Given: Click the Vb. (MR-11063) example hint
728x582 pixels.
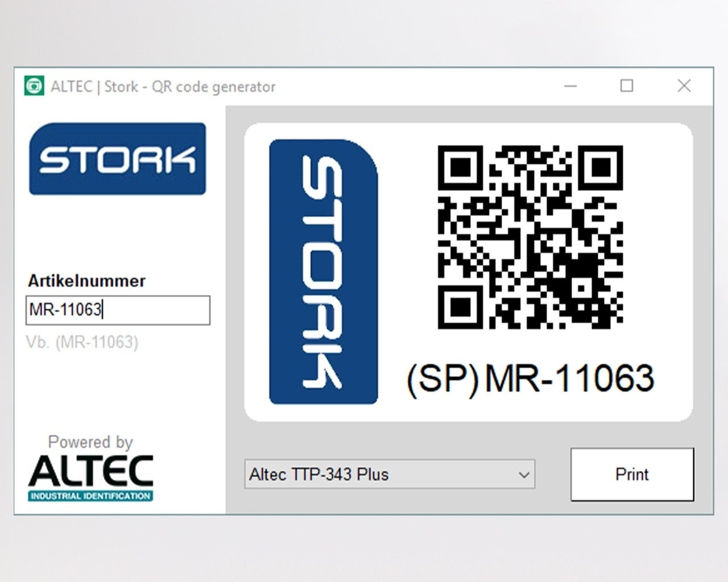Looking at the screenshot, I should coord(82,342).
